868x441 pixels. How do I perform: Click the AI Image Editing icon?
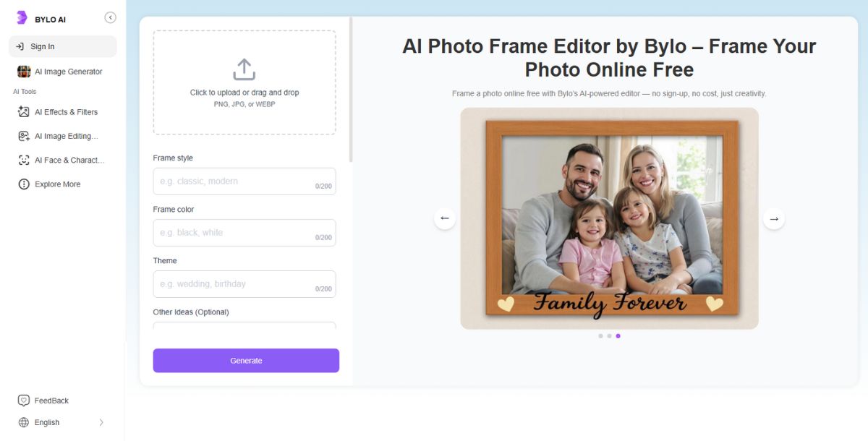pos(24,136)
